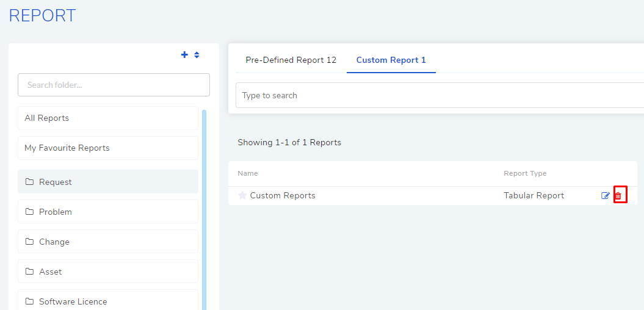Select the Asset folder label
Viewport: 644px width, 310px height.
[x=51, y=272]
